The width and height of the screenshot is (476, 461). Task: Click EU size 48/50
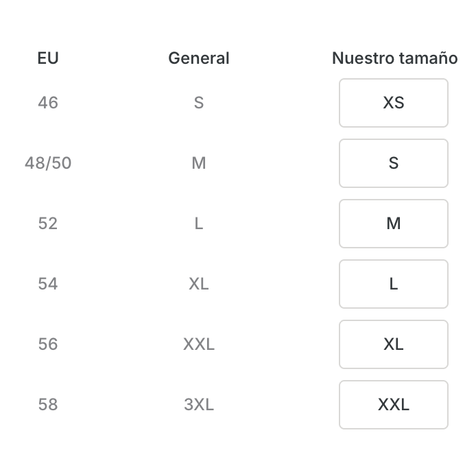pos(48,163)
